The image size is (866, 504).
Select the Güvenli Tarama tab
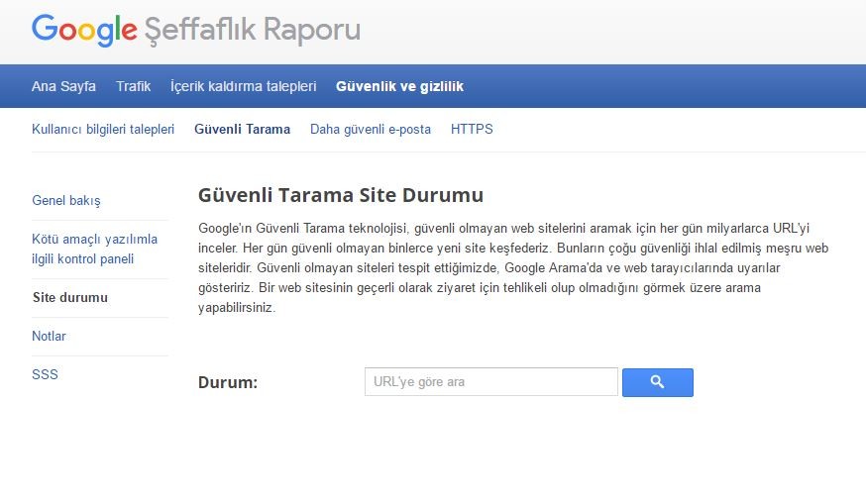click(x=242, y=129)
